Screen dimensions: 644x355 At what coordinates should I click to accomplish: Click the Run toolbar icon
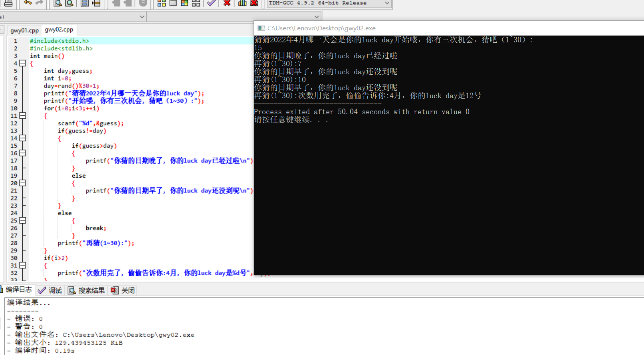(173, 3)
